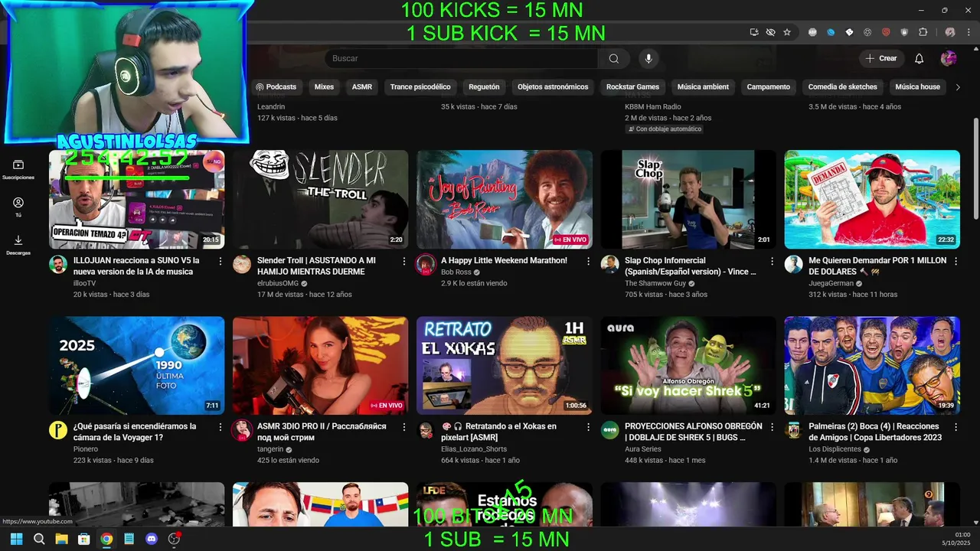Click the Buscar search field
The width and height of the screenshot is (980, 551).
[461, 59]
